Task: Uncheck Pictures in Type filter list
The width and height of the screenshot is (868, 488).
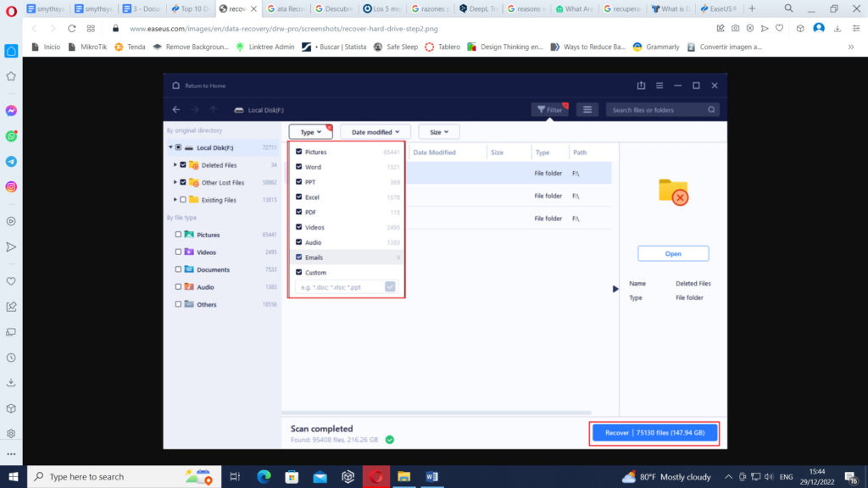Action: 299,152
